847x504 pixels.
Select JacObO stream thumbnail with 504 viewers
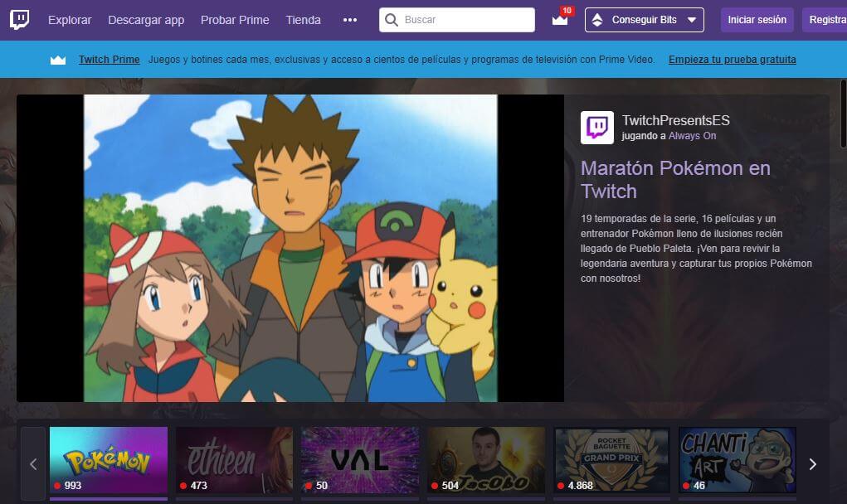[486, 460]
